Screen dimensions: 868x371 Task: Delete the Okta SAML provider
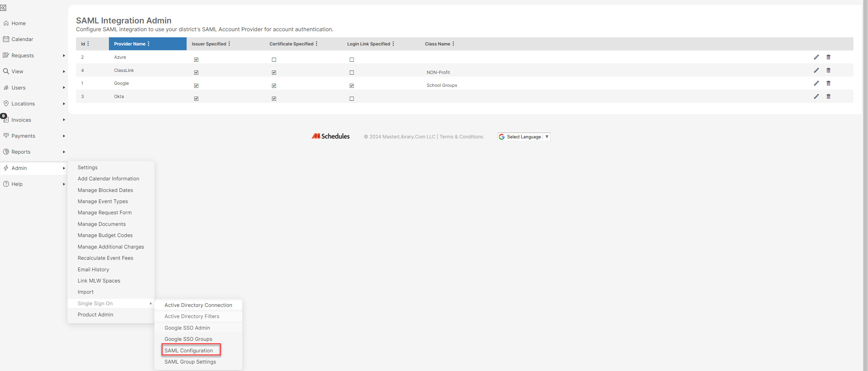coord(829,96)
